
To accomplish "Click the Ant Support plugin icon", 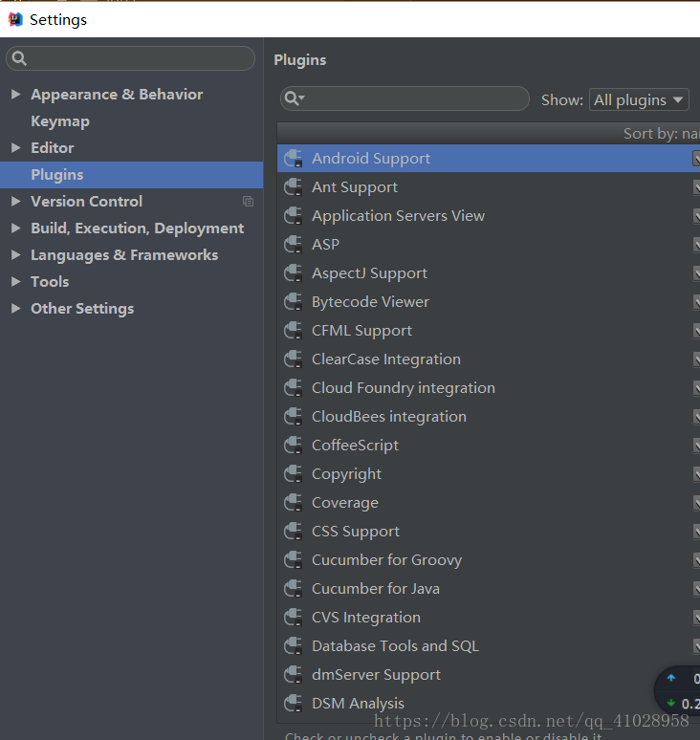I will point(294,187).
